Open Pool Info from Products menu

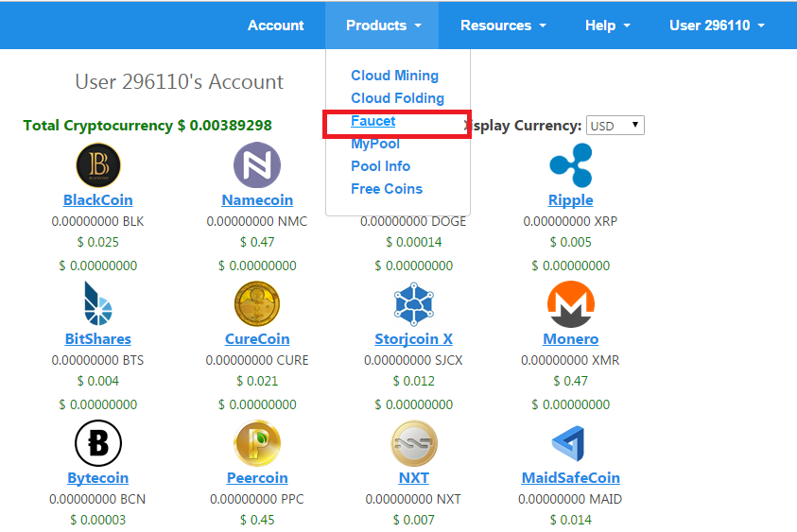tap(380, 166)
